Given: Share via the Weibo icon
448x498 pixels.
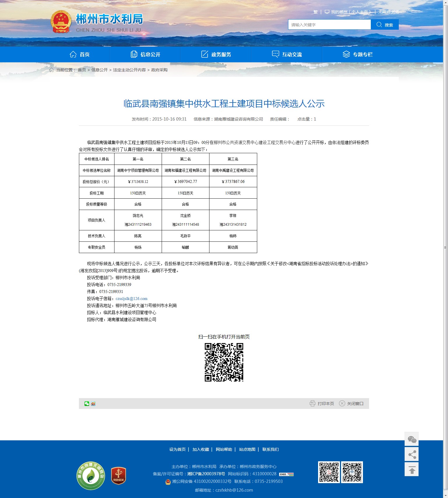Looking at the screenshot, I should click(93, 404).
